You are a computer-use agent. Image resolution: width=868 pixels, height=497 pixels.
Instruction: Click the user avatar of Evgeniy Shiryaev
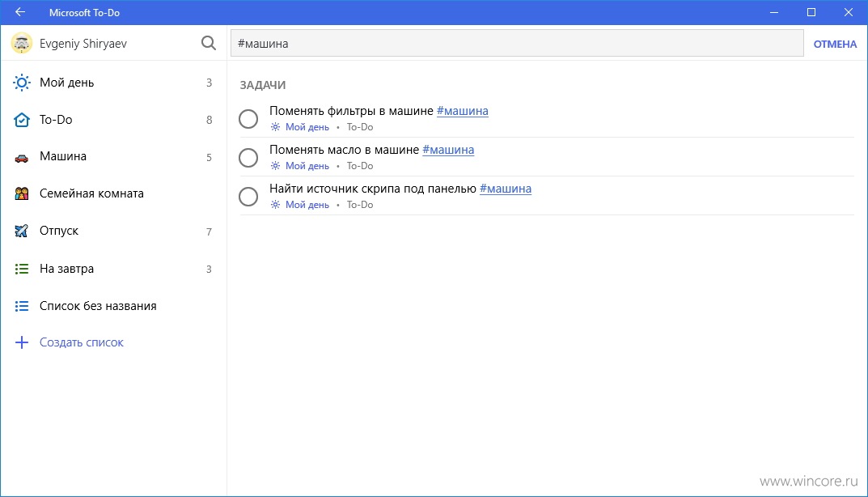22,43
